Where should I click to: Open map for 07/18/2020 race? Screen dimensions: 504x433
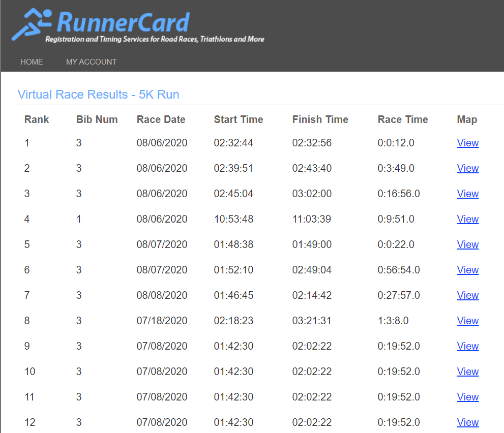467,321
